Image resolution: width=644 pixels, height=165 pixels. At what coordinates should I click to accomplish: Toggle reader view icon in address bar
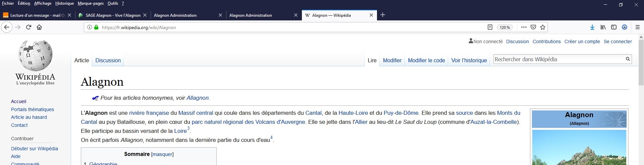490,27
